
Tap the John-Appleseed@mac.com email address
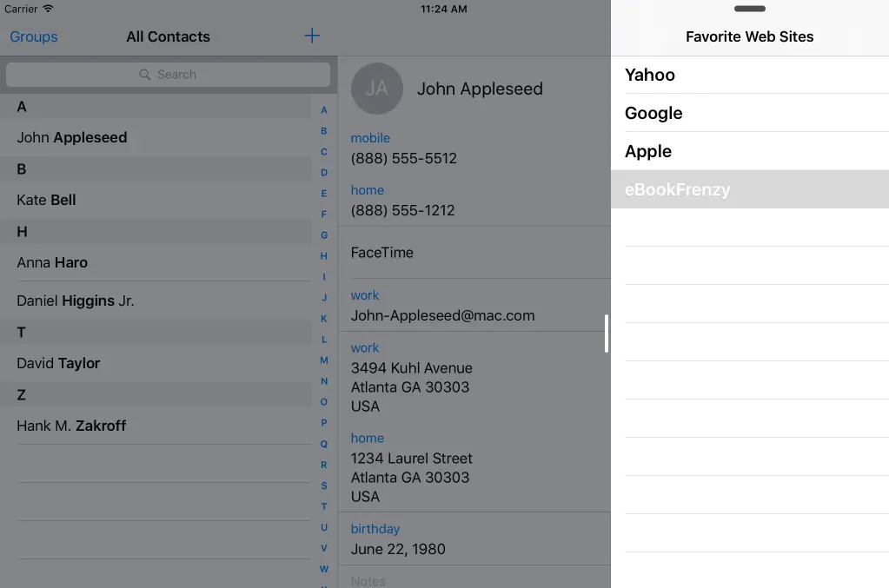442,315
